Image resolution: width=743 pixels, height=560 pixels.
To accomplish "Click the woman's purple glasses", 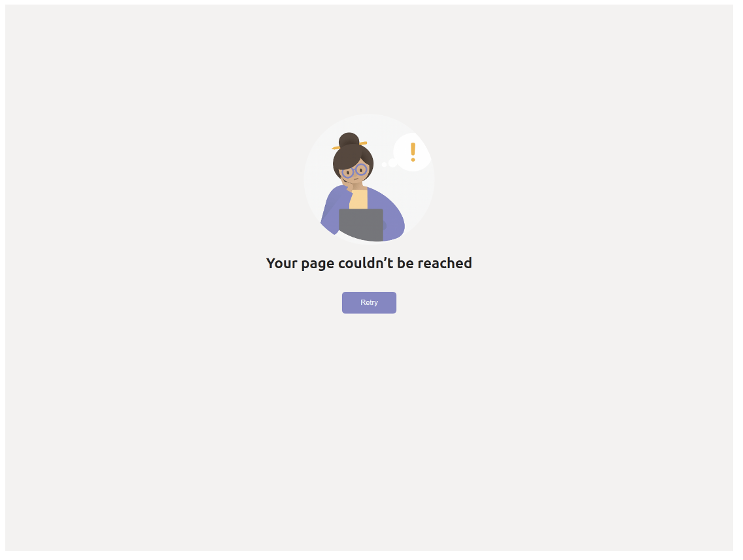I will coord(355,171).
